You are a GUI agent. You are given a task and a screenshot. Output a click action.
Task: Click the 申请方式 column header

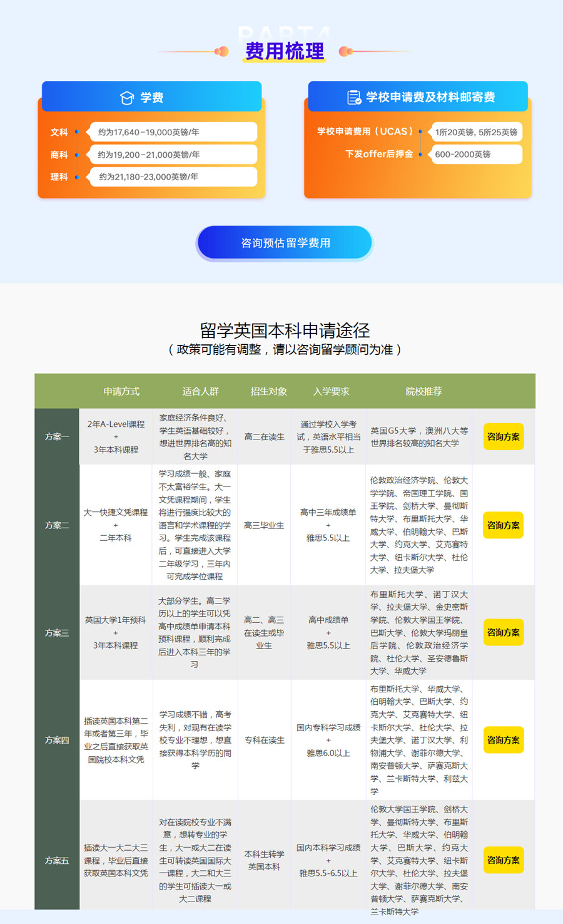click(x=121, y=391)
